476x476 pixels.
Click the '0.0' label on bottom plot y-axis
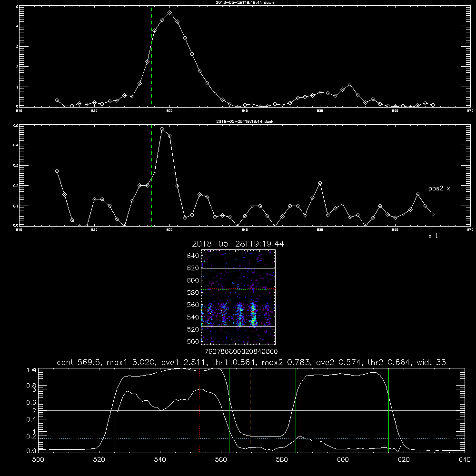pyautogui.click(x=31, y=451)
